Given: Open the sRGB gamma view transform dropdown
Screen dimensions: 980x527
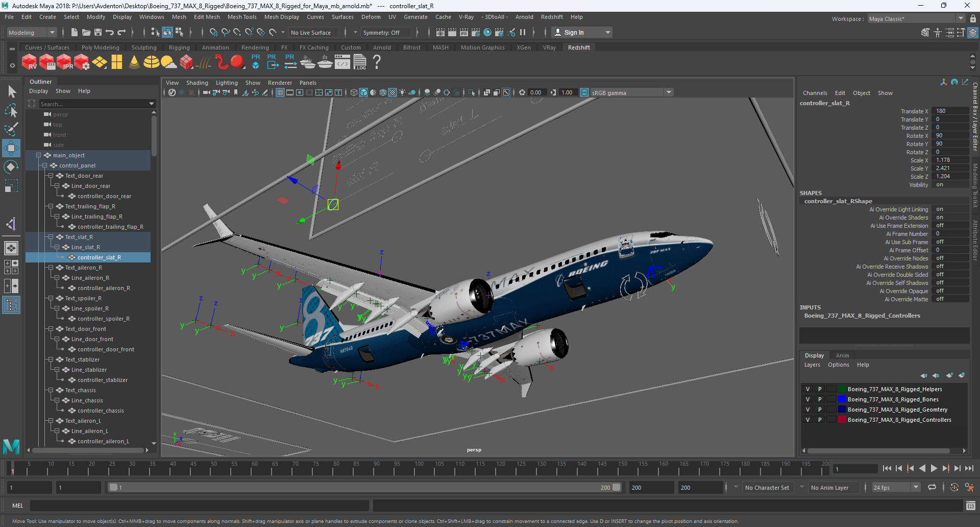Looking at the screenshot, I should [632, 92].
